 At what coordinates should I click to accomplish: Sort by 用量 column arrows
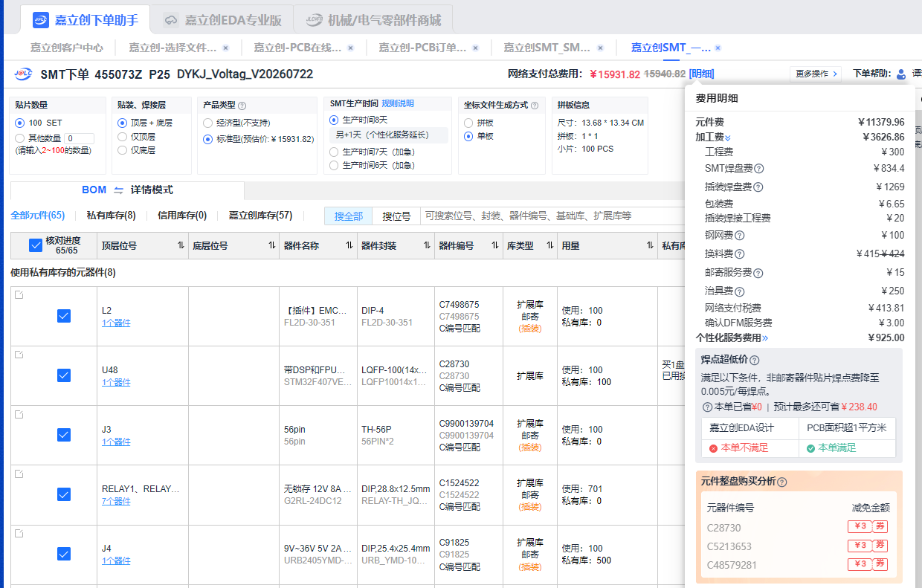pyautogui.click(x=650, y=245)
